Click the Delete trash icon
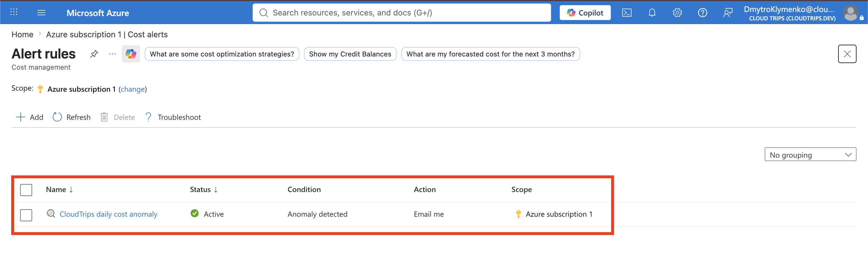This screenshot has width=868, height=274. [104, 117]
